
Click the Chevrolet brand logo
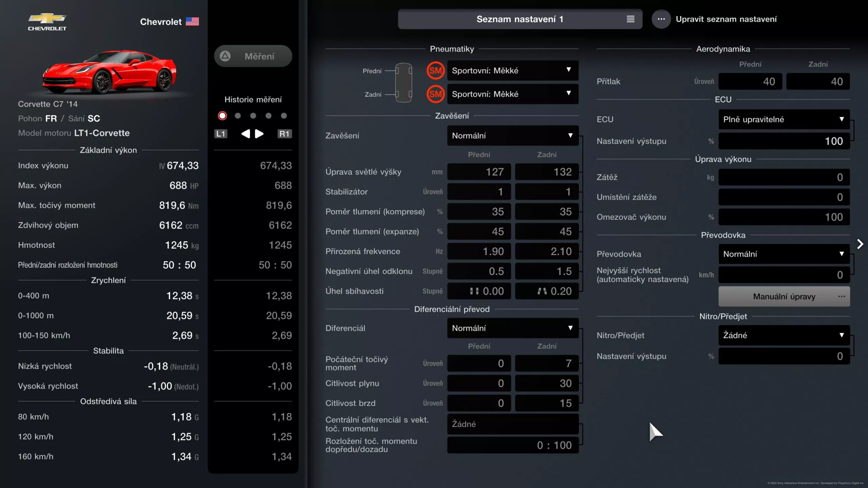(x=47, y=21)
